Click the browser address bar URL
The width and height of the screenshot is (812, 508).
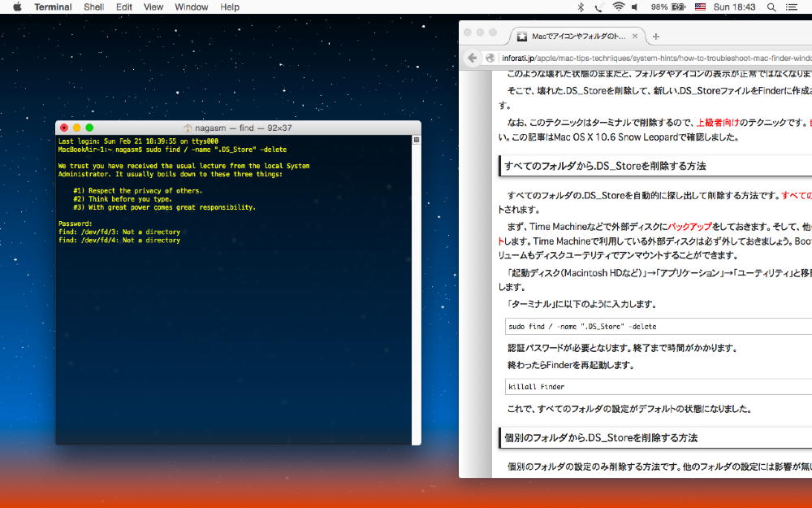click(x=656, y=58)
